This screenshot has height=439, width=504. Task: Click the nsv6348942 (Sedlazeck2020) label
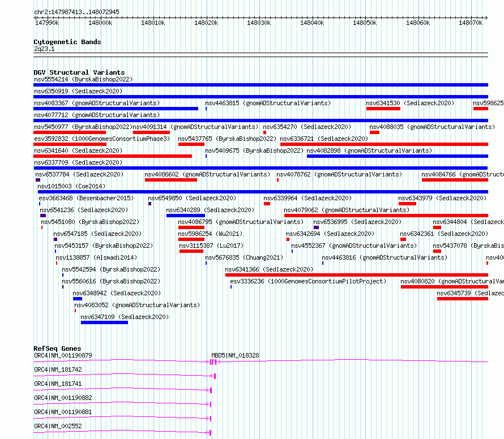117,293
